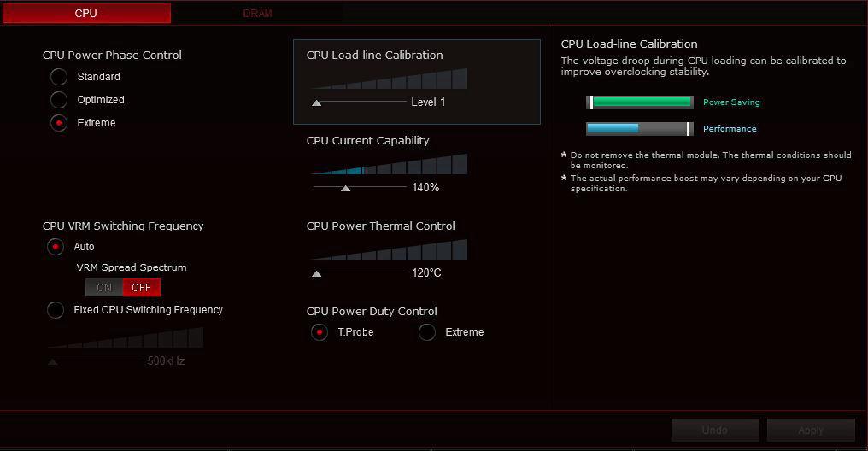
Task: Click the CPU Load-line Calibration slider handle
Action: click(317, 102)
